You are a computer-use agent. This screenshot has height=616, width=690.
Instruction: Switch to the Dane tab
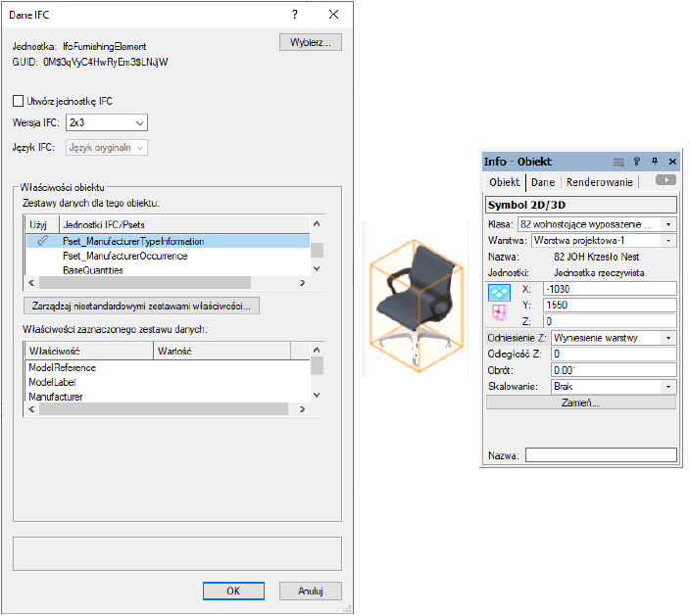(x=543, y=182)
